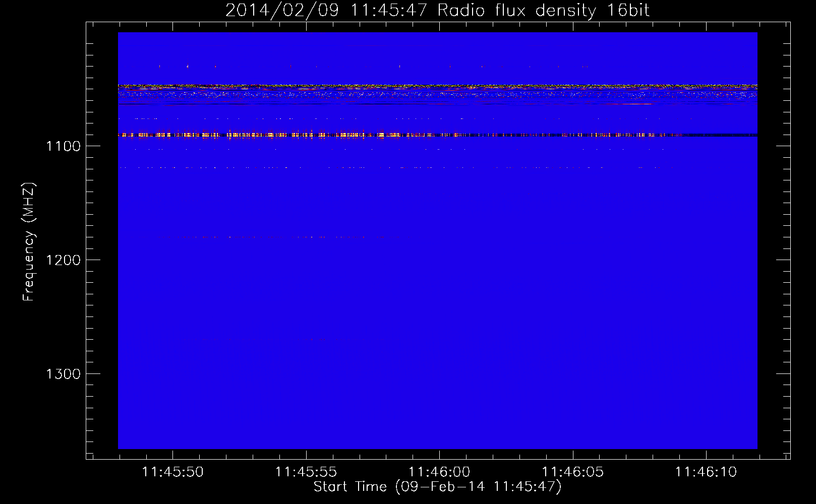Click the 11:45:50 time tick label
The width and height of the screenshot is (816, 504).
click(172, 472)
